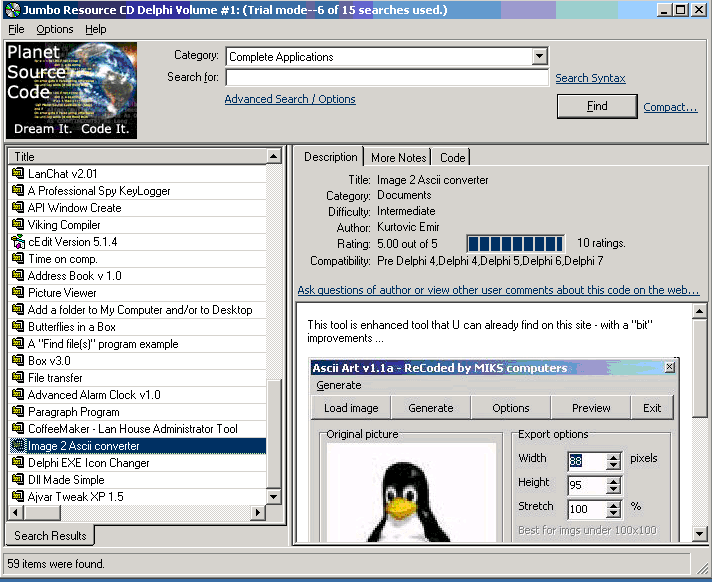Click the Generate button in Ascii Art preview
Viewport: 712px width, 582px height.
pos(431,408)
